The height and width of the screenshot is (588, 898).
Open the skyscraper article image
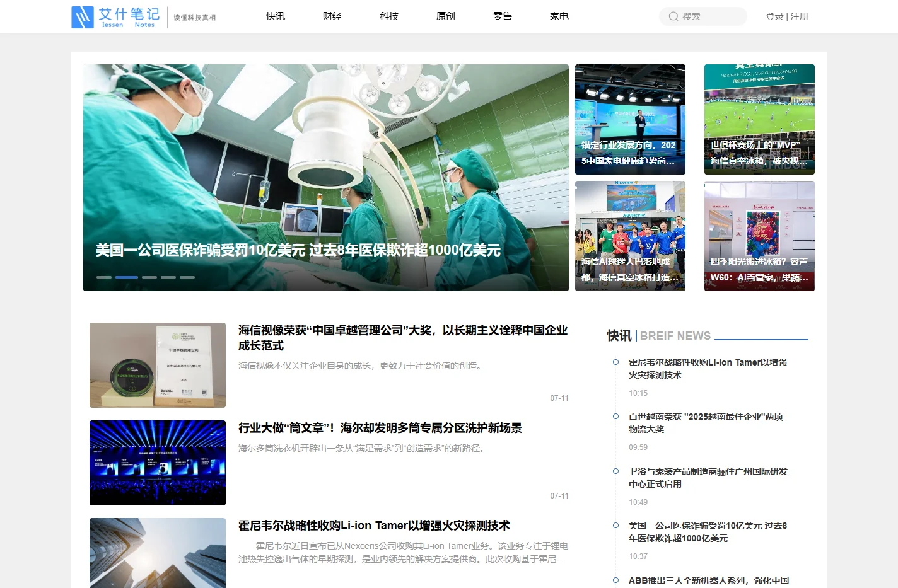(158, 553)
